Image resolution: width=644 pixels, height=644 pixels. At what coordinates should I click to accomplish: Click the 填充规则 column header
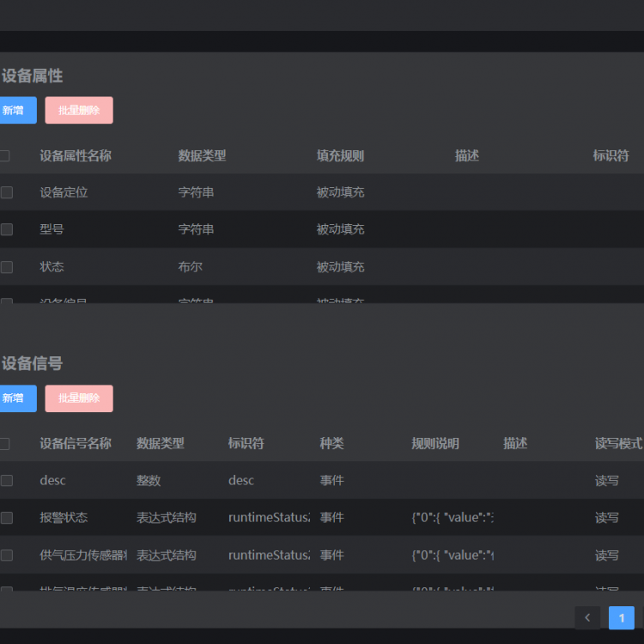340,155
